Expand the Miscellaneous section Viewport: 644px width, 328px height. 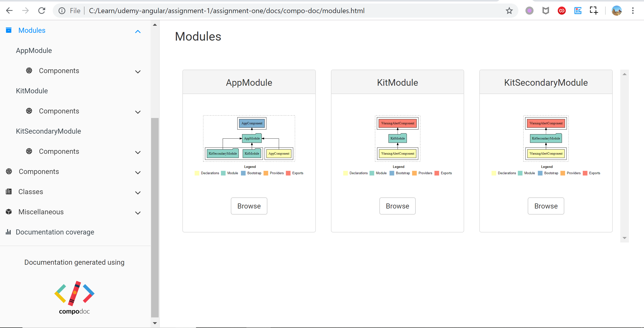coord(138,213)
